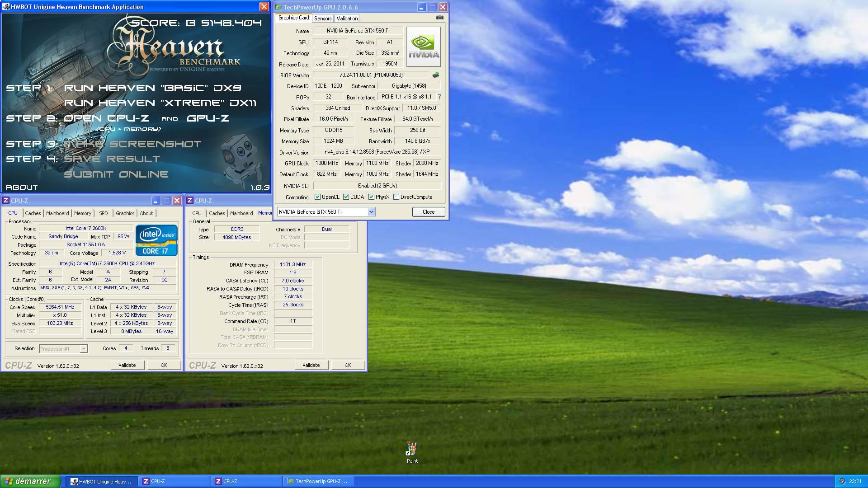Screen dimensions: 868x488
Task: Open SPD tab in left CPU-Z window
Action: click(104, 213)
